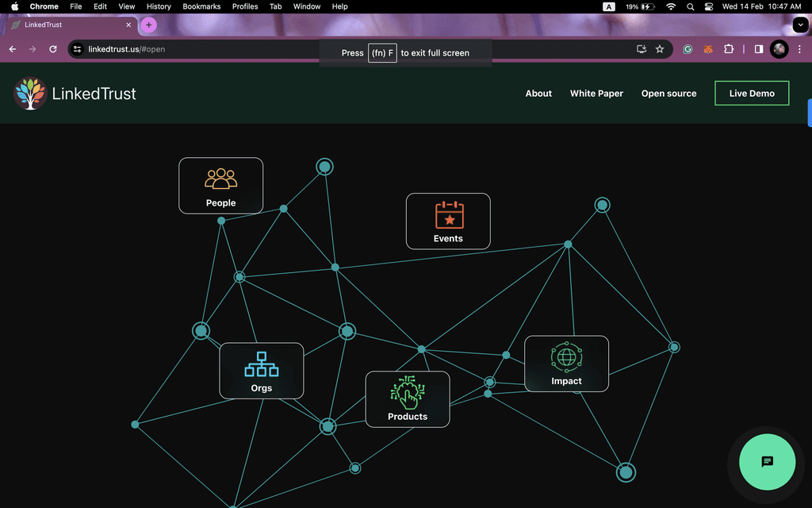The height and width of the screenshot is (508, 812).
Task: Click the Products hand icon
Action: tap(408, 392)
